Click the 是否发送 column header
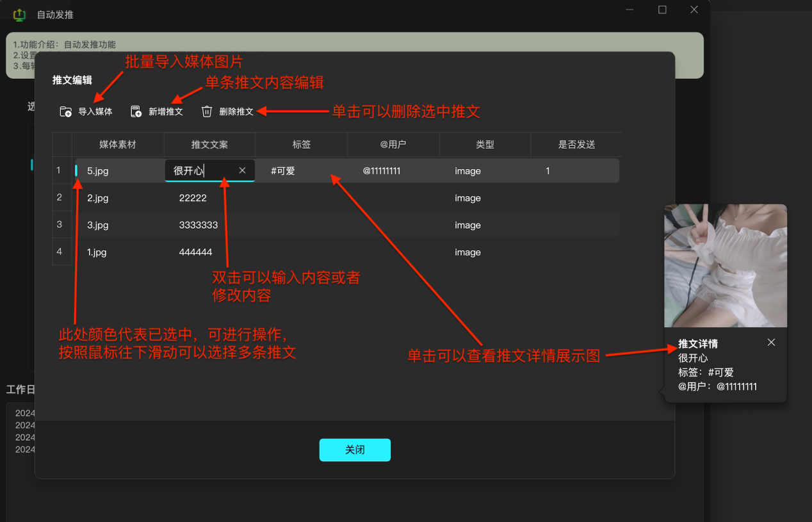 576,145
